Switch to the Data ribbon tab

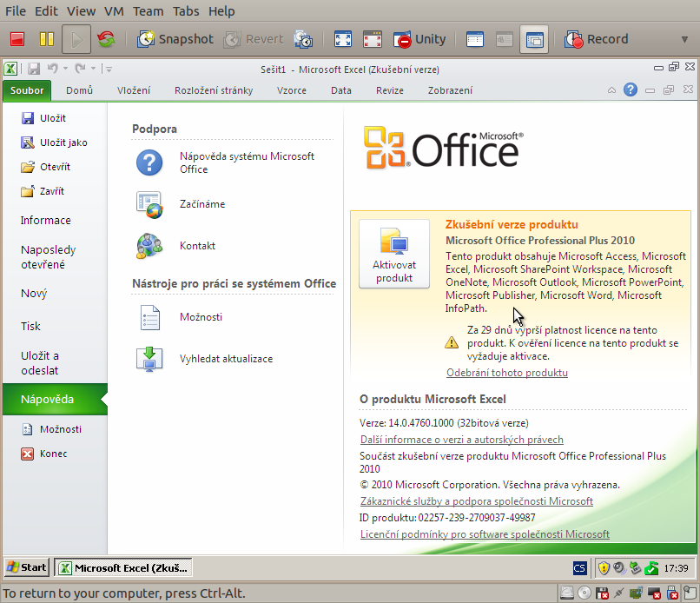(341, 90)
